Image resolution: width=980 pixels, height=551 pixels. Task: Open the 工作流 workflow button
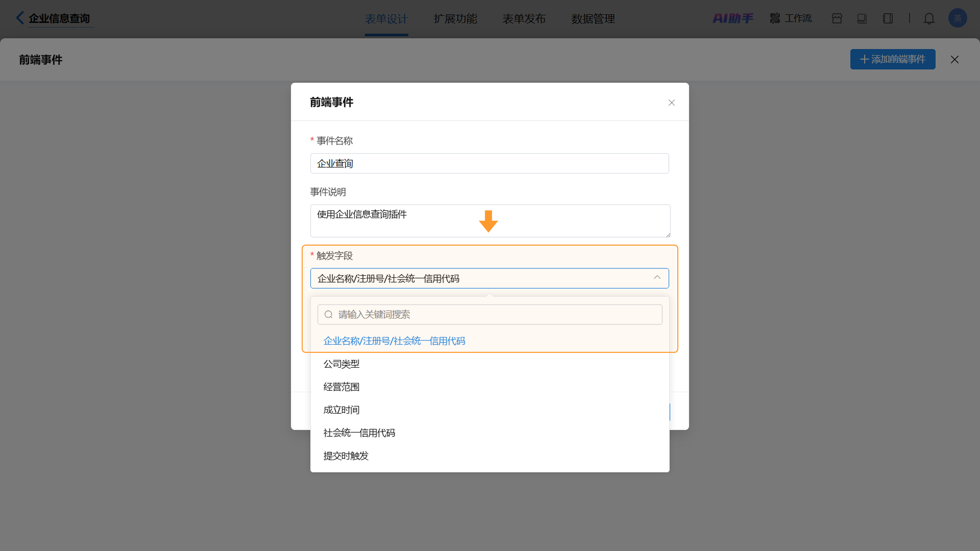pos(791,18)
